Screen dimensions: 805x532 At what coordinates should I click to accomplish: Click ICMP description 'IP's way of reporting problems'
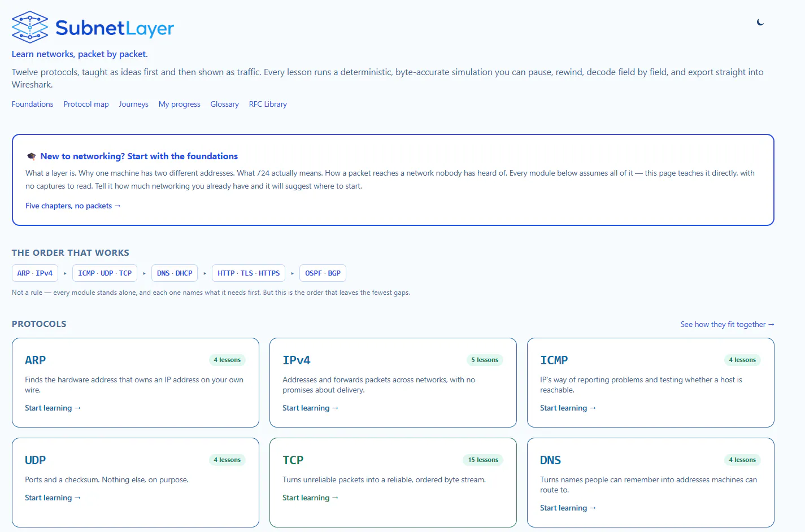tap(641, 385)
